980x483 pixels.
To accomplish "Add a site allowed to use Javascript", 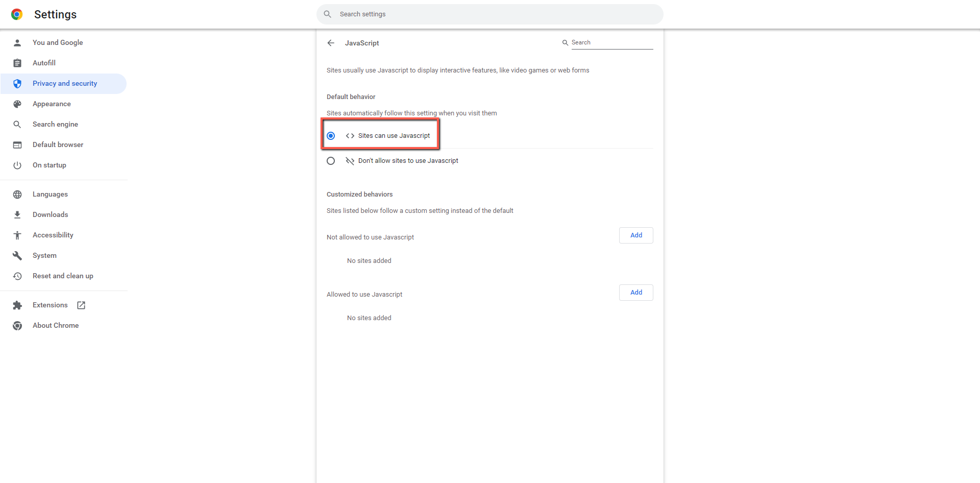I will coord(636,293).
